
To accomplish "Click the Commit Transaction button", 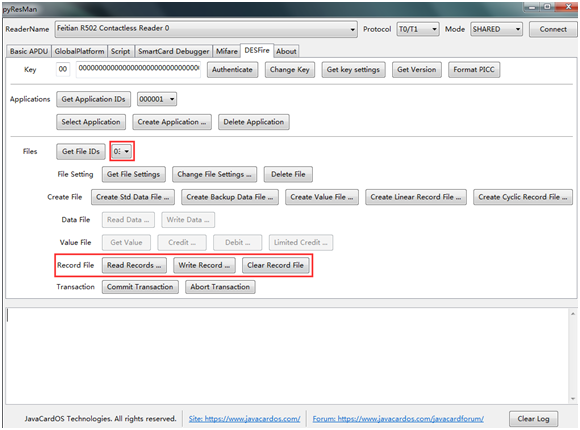I will [140, 287].
